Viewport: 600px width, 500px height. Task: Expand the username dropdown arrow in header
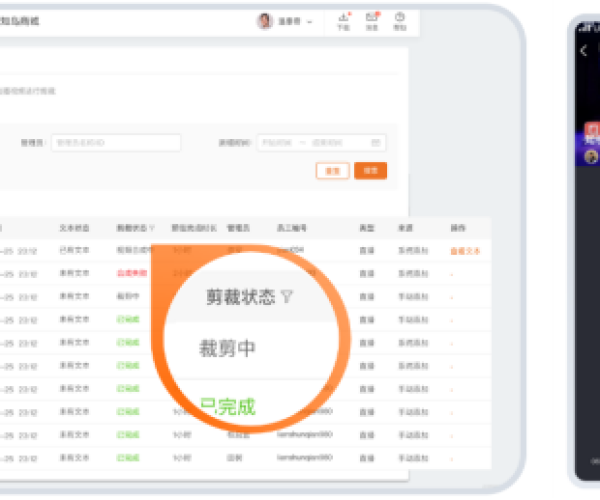pyautogui.click(x=310, y=22)
